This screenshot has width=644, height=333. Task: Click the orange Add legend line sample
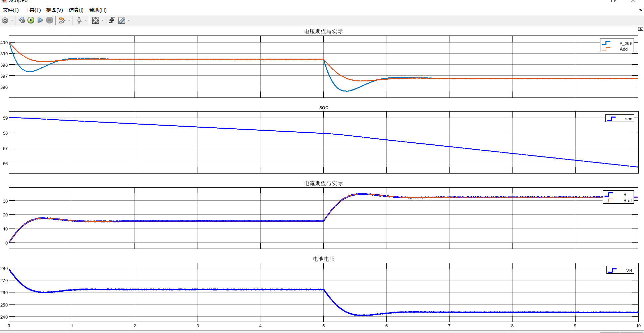(x=606, y=49)
